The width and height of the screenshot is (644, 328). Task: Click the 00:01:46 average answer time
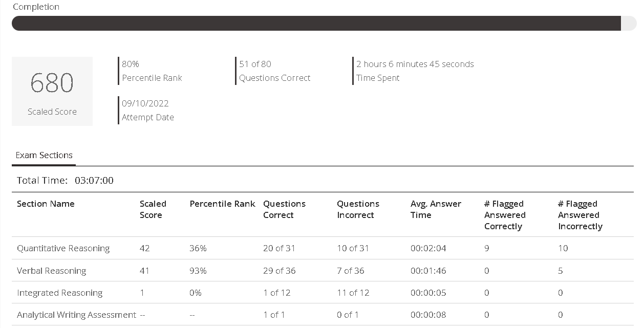428,271
